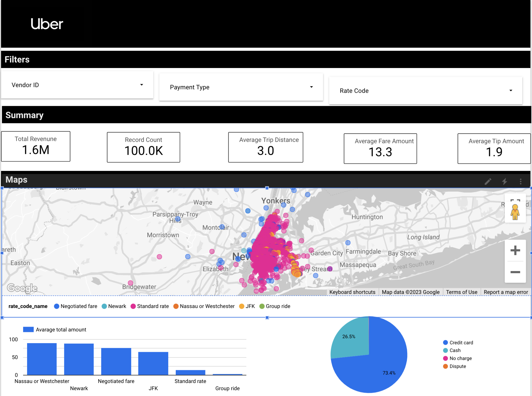The height and width of the screenshot is (396, 532).
Task: Select the Filters section header
Action: click(17, 59)
